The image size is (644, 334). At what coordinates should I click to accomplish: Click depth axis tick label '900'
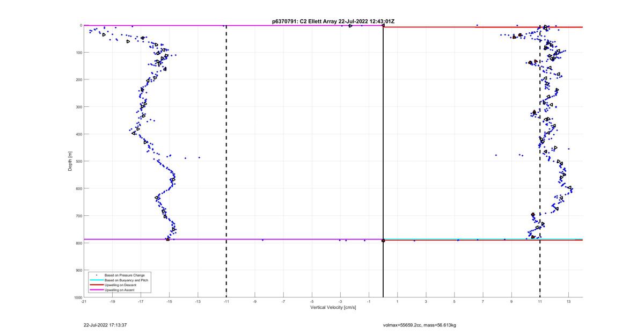tap(78, 270)
